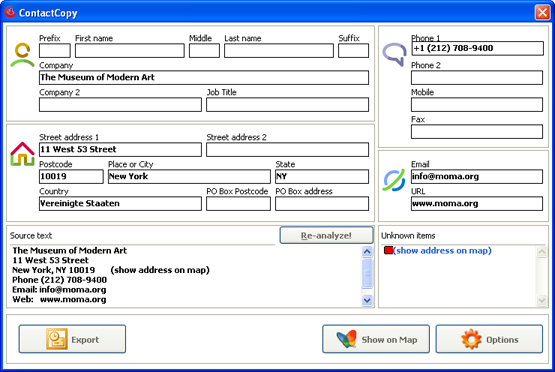Click the butterfly icon on Show on Map
Screen dimensions: 555x372
pyautogui.click(x=346, y=339)
